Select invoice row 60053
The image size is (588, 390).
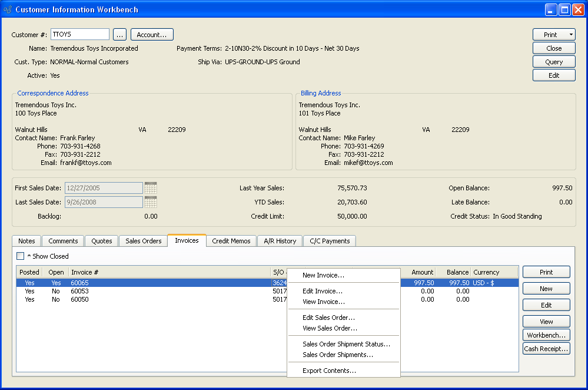click(79, 291)
